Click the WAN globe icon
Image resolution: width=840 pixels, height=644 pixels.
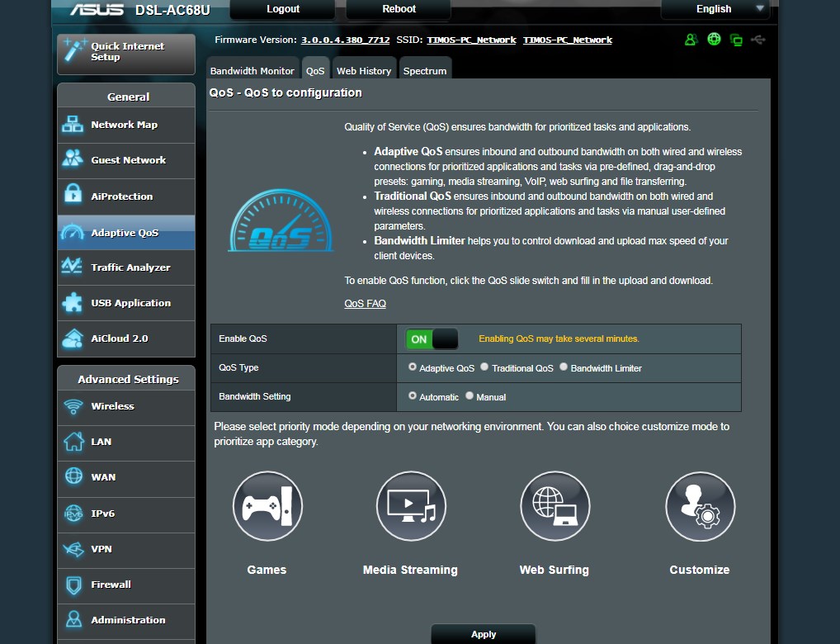(73, 476)
